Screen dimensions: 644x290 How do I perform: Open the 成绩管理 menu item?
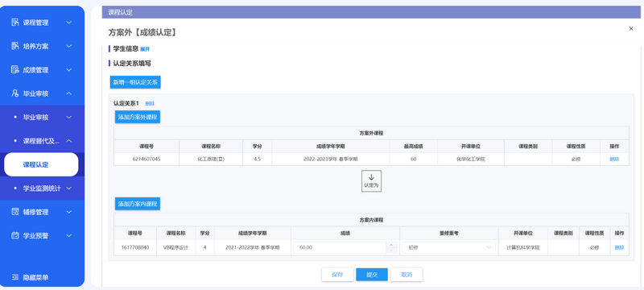coord(35,70)
